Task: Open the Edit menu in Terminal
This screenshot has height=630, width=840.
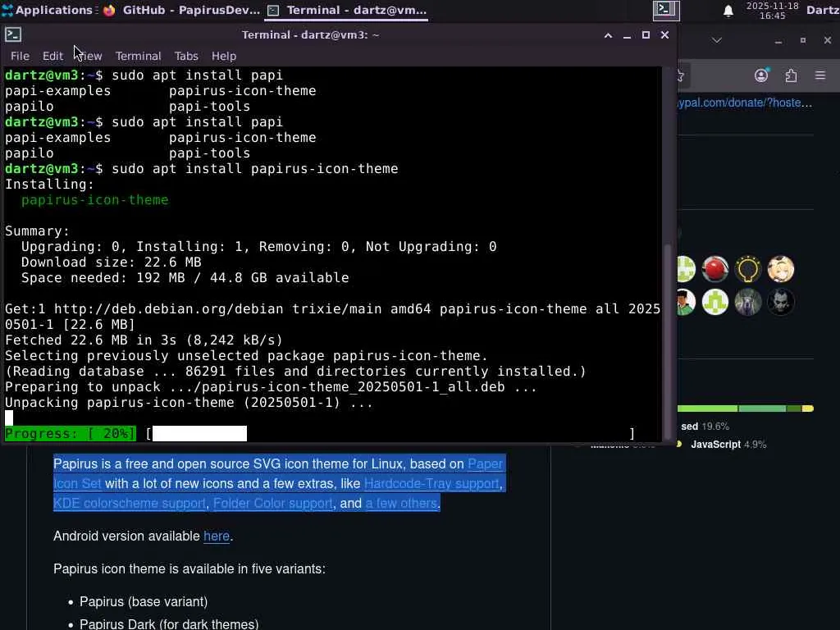Action: tap(52, 56)
